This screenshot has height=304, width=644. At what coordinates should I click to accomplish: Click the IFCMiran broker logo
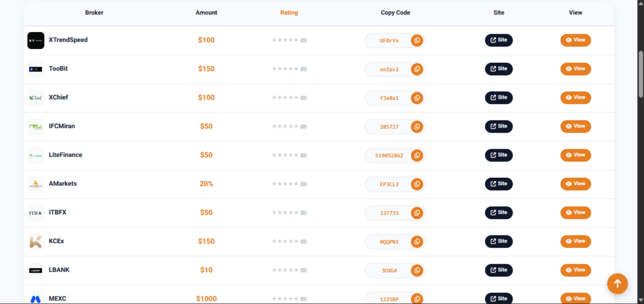[x=36, y=126]
